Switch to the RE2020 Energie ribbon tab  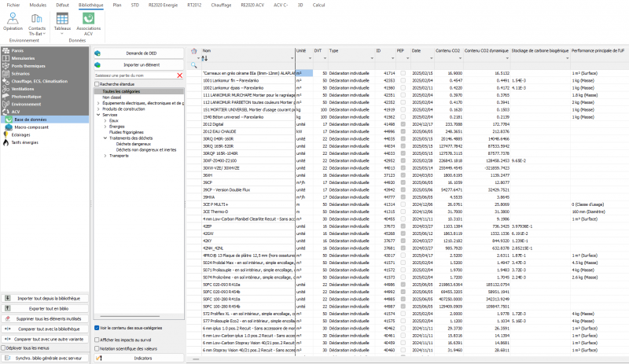pos(163,6)
